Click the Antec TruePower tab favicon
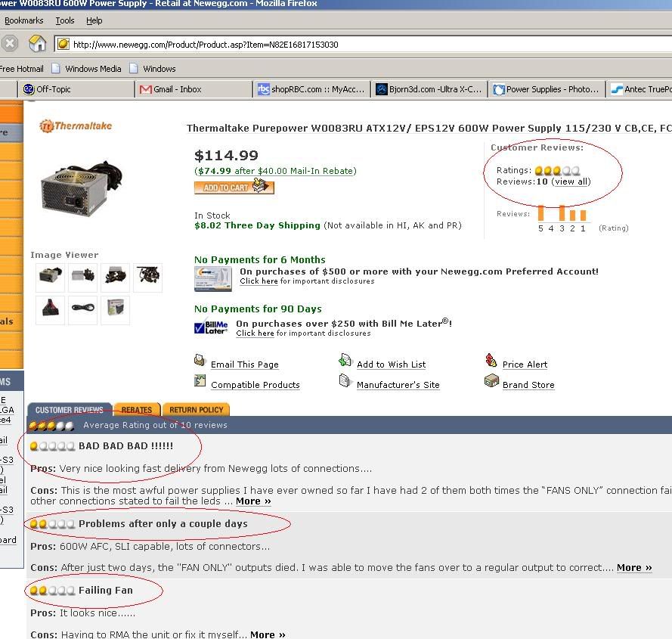 [x=617, y=89]
